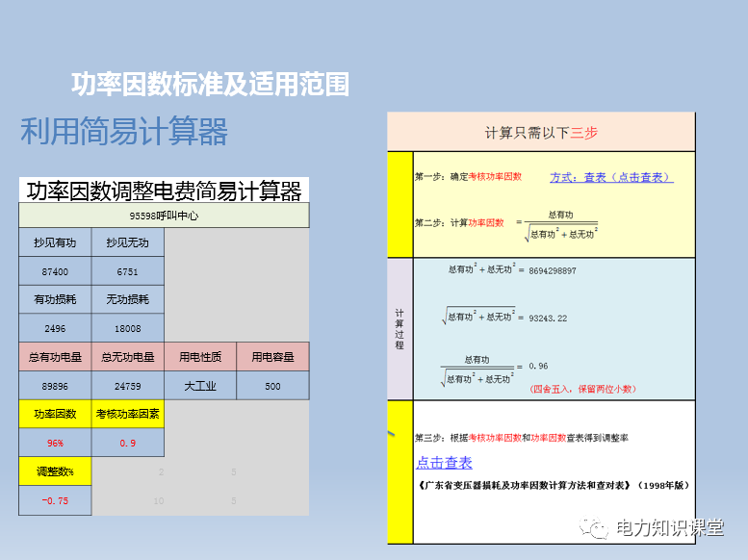
Task: Click the 大工业 cell under 用电性质
Action: pos(200,386)
